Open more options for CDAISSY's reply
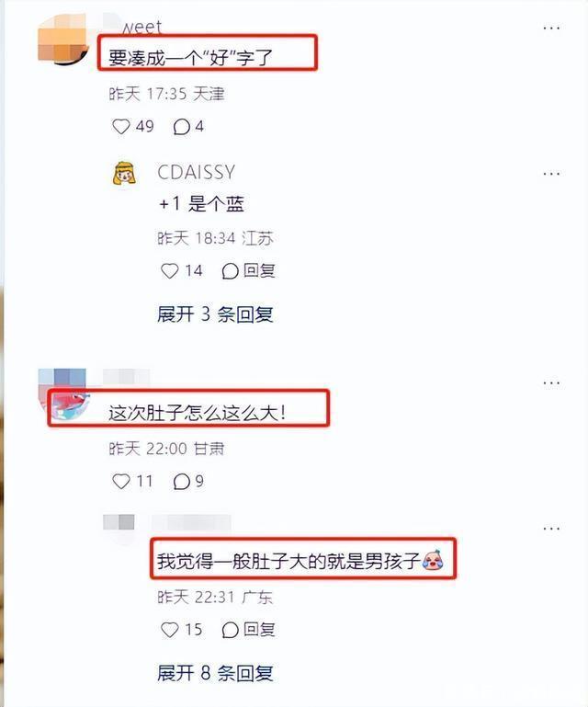The image size is (588, 707). [x=551, y=174]
